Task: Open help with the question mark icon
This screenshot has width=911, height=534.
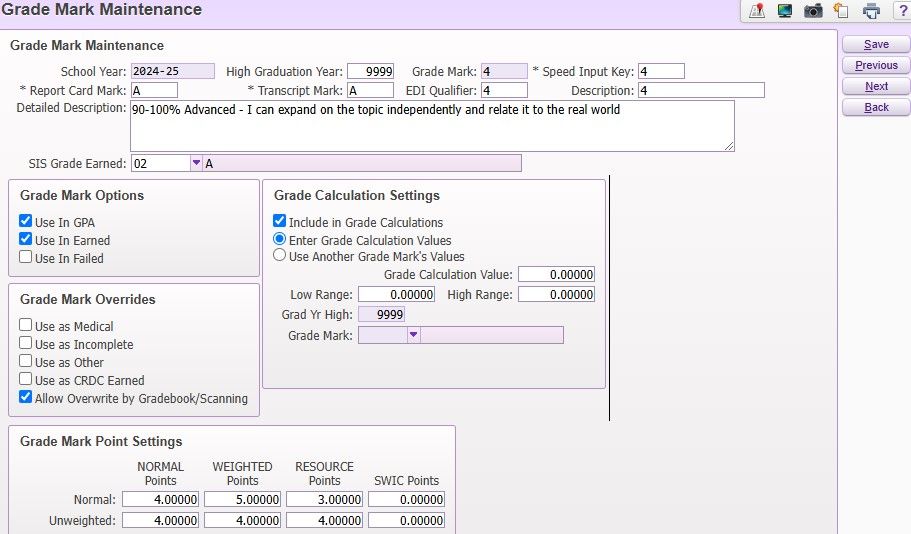Action: [900, 11]
